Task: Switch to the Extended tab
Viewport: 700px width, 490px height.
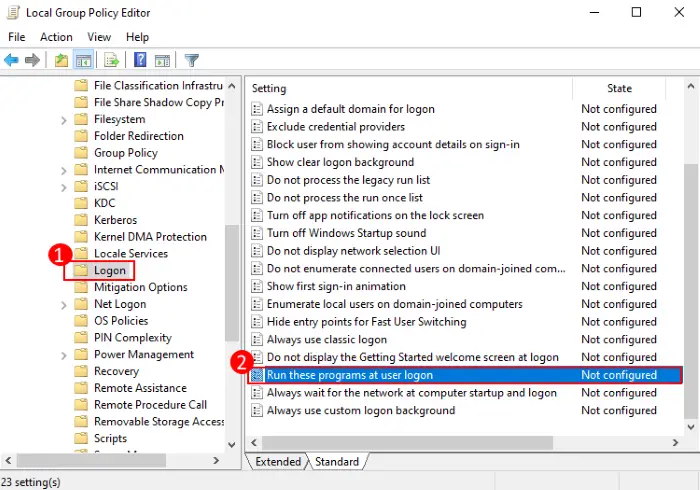Action: point(278,461)
